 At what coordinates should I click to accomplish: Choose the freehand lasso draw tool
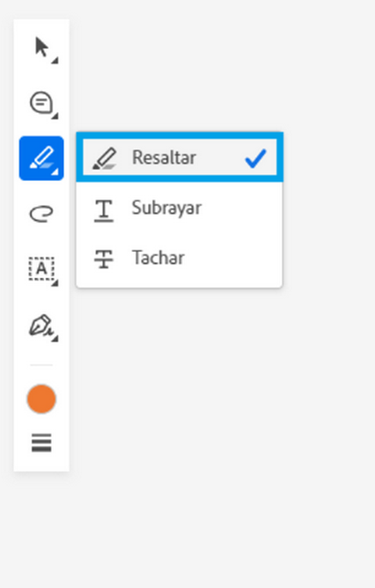pyautogui.click(x=42, y=213)
